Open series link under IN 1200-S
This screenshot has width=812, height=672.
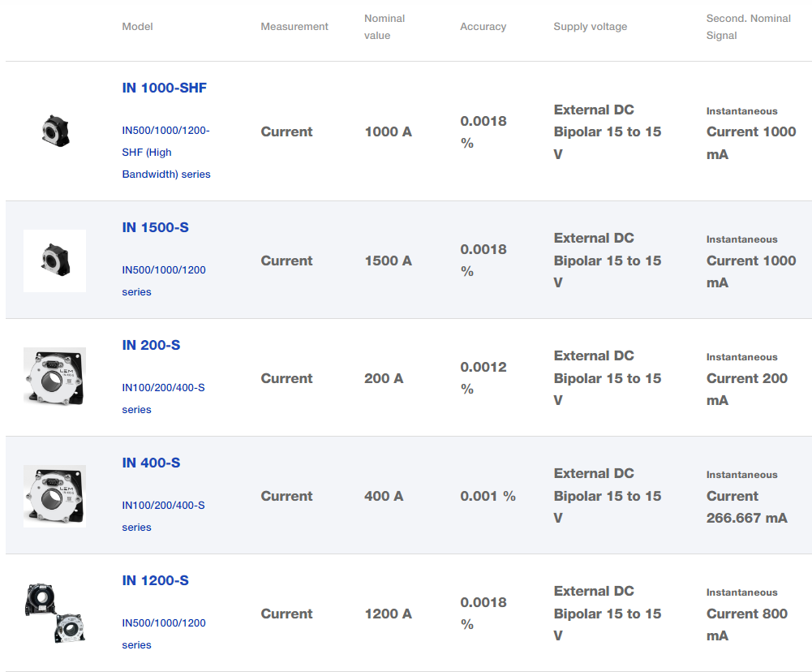(x=163, y=633)
